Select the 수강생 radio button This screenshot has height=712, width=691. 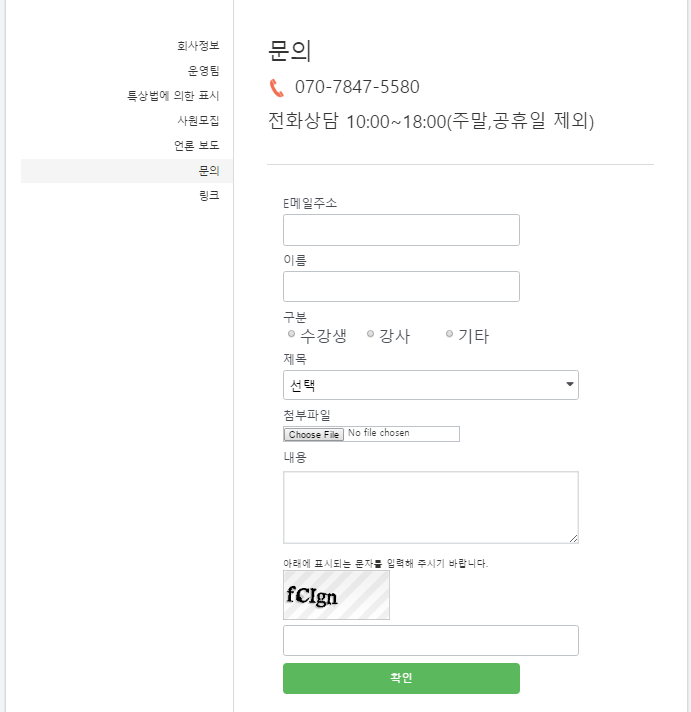tap(291, 334)
